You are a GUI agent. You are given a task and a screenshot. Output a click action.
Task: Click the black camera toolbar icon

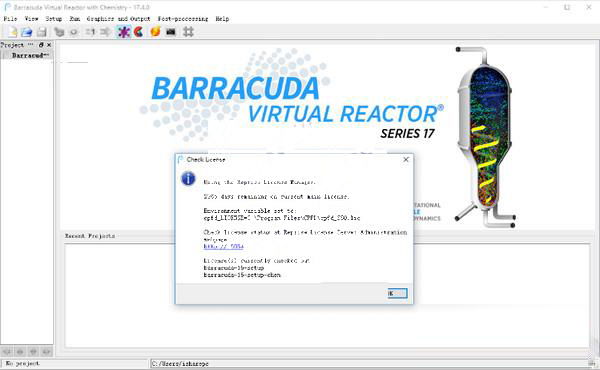pos(171,32)
